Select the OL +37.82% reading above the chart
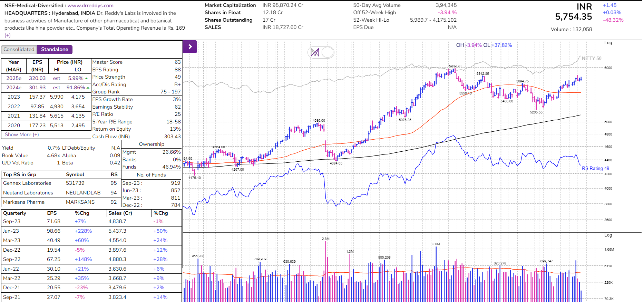 point(497,45)
